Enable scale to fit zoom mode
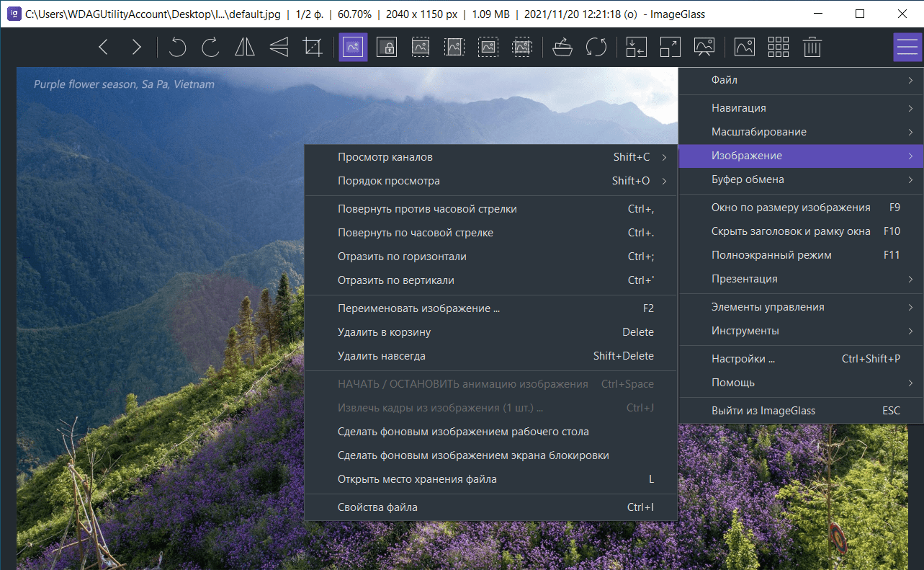 tap(488, 48)
